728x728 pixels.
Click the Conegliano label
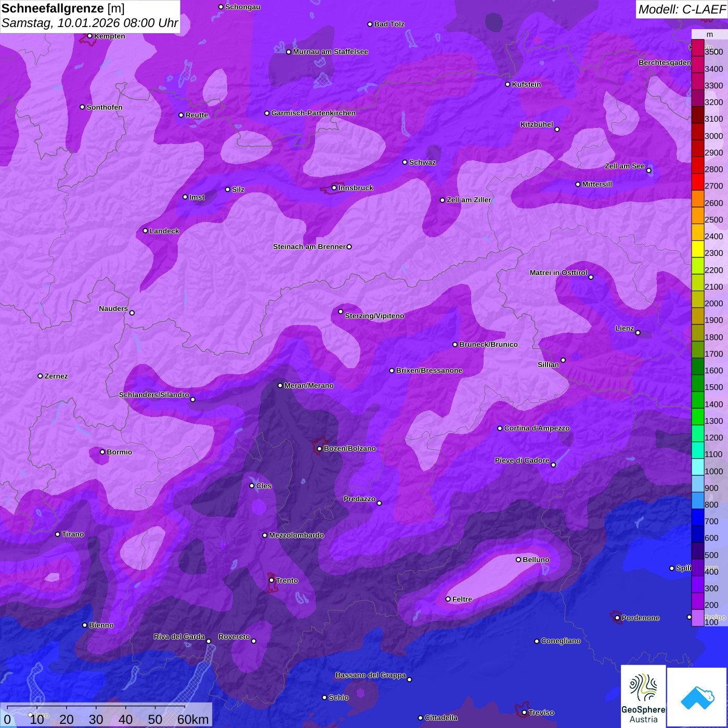pos(561,641)
